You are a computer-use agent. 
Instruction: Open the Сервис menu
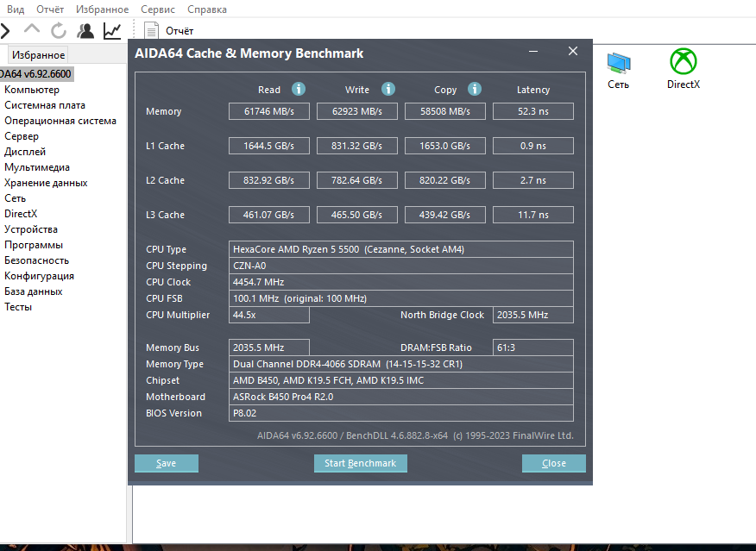click(x=158, y=9)
